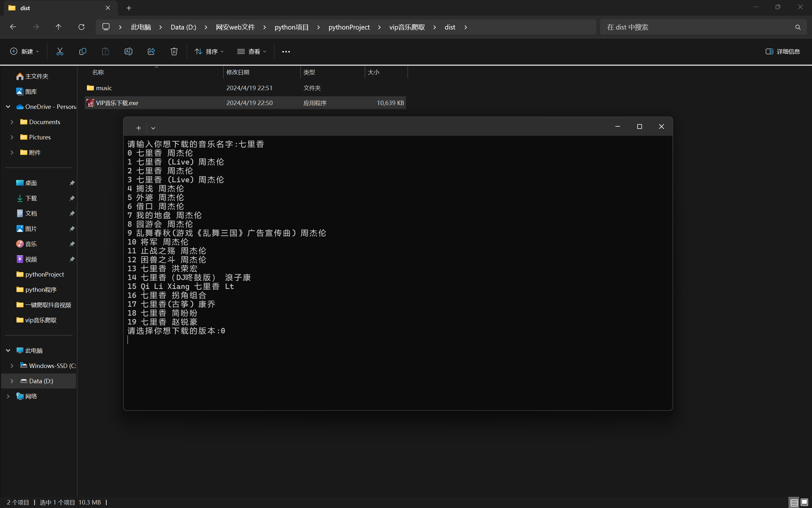Switch to details list view in status bar
This screenshot has width=812, height=508.
(x=794, y=502)
